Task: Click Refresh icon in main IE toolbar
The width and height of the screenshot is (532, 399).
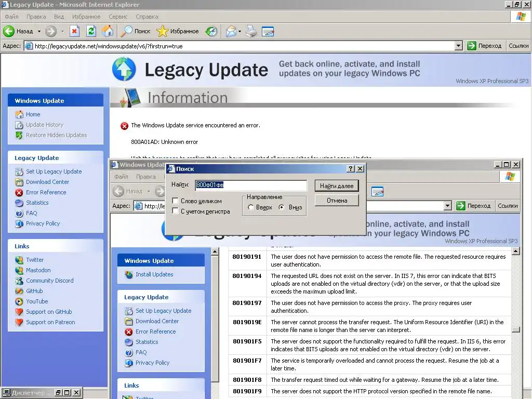Action: tap(91, 31)
